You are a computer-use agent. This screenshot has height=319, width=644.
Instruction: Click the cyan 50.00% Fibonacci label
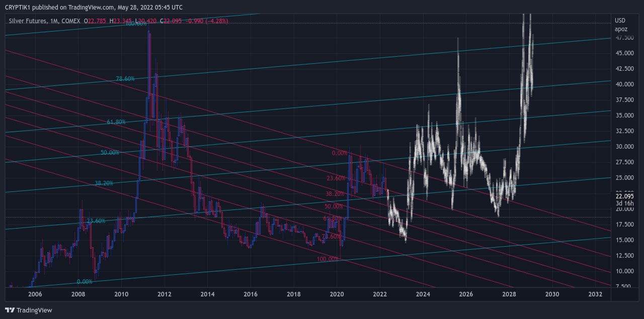coord(110,153)
